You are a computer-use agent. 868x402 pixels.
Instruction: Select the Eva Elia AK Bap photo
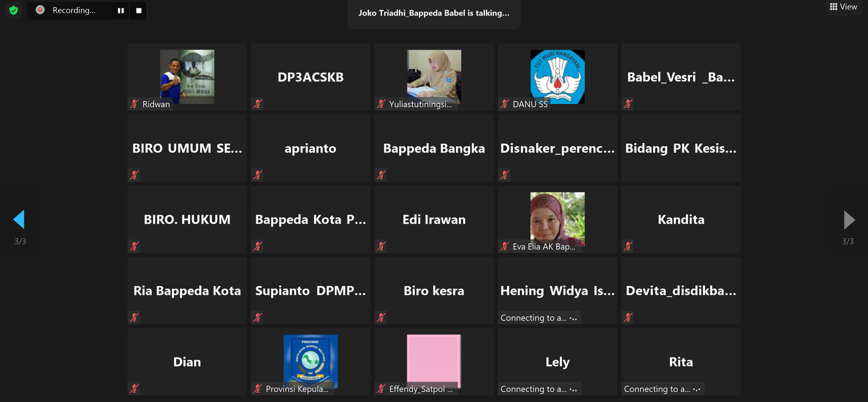click(x=557, y=219)
